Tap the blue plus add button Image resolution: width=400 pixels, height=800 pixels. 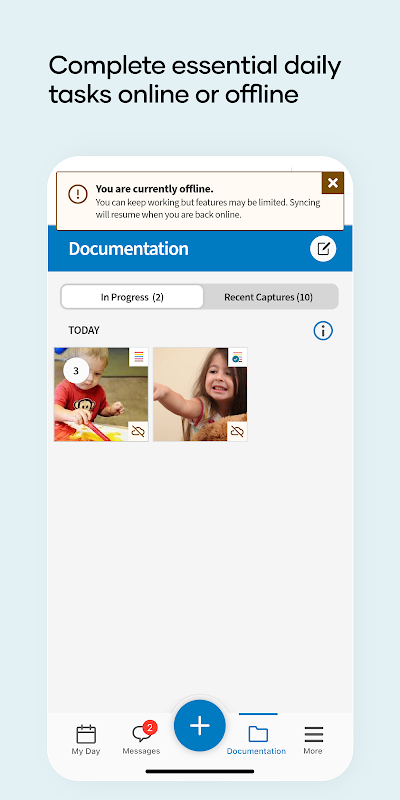(x=200, y=726)
